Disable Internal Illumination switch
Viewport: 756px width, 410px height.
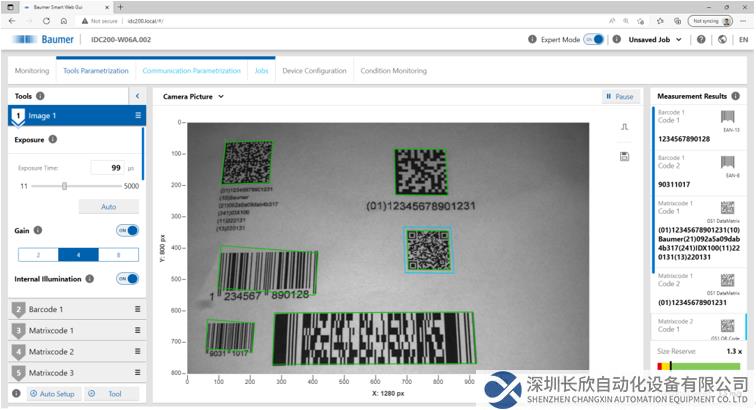pyautogui.click(x=127, y=279)
